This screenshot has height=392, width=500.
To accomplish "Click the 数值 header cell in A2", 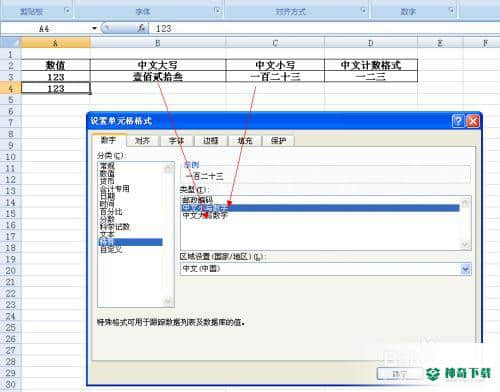I will pos(56,65).
